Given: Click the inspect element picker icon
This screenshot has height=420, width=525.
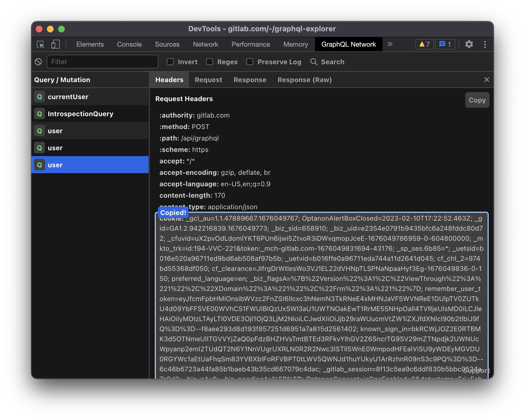Looking at the screenshot, I should [40, 44].
